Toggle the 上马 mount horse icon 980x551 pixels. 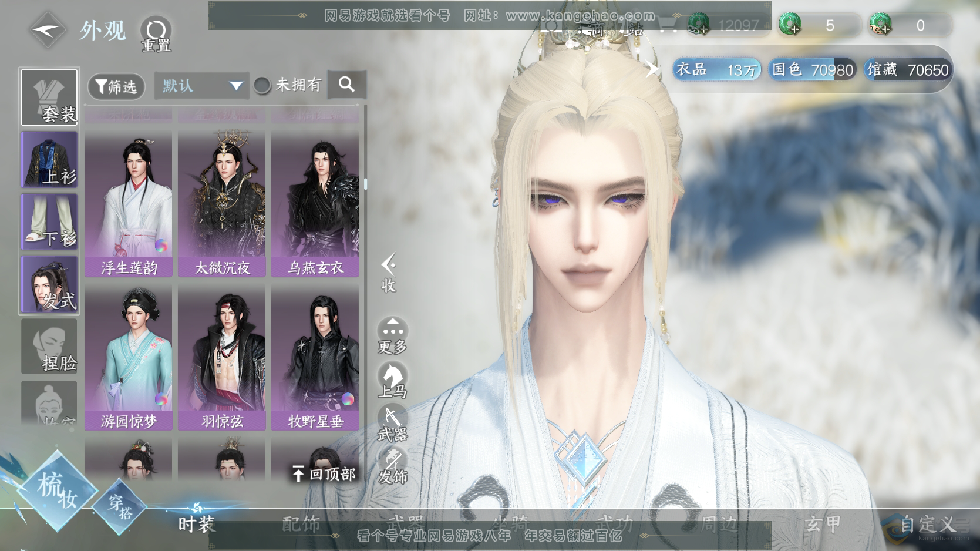pos(392,380)
